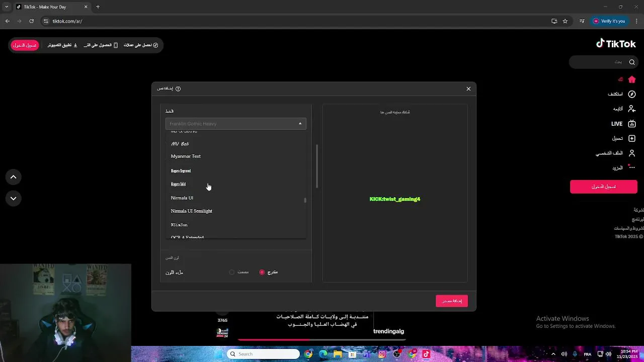The image size is (644, 362).
Task: Open Chrome tab search dropdown arrow
Action: tap(7, 7)
